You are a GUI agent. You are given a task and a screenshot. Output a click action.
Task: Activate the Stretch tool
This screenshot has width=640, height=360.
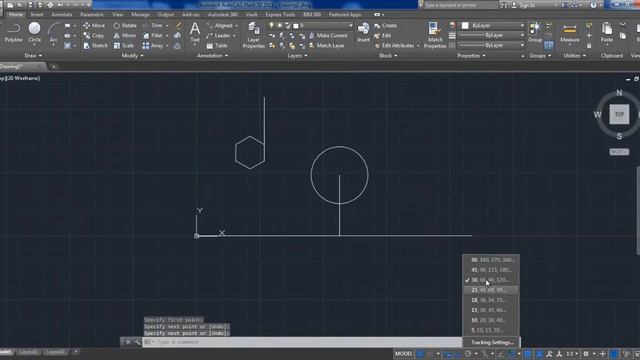click(95, 46)
